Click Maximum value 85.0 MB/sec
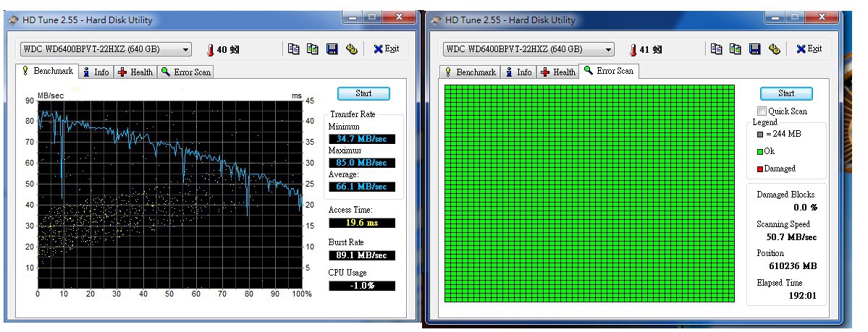The height and width of the screenshot is (332, 868). (x=362, y=163)
